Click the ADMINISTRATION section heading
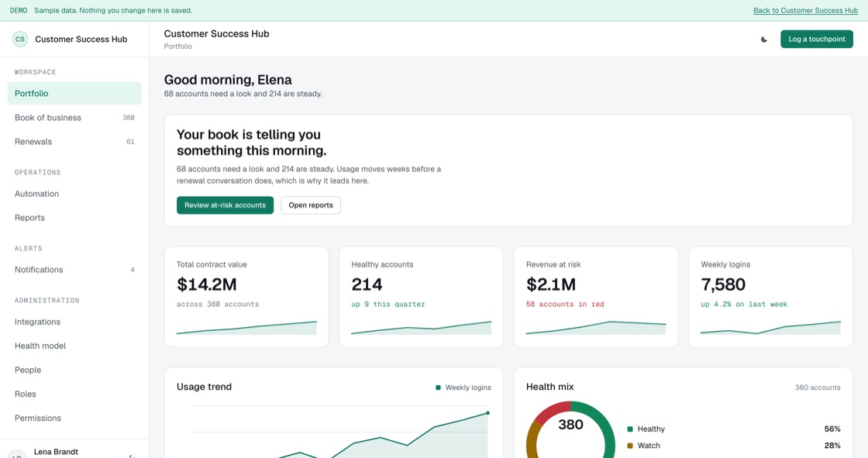Image resolution: width=868 pixels, height=458 pixels. [47, 300]
